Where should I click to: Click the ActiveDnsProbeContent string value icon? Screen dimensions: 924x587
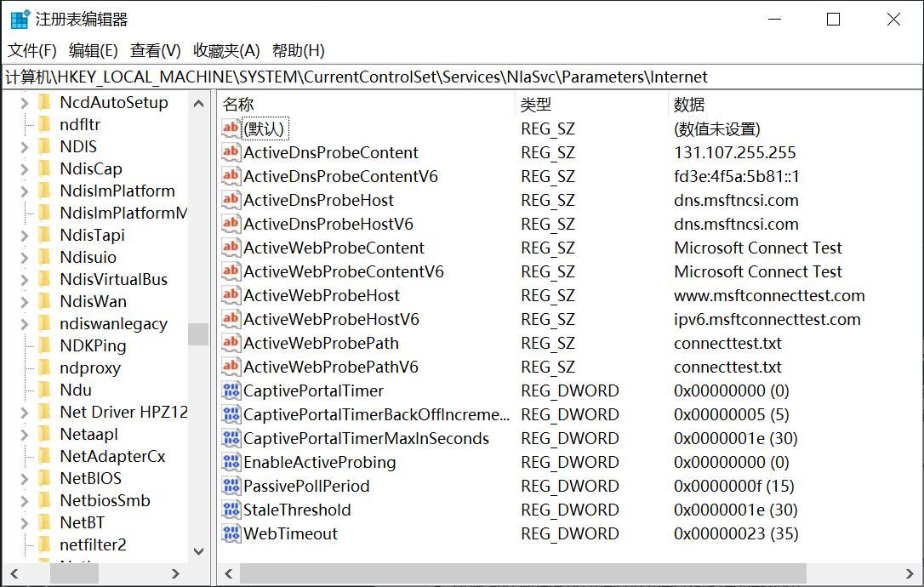[231, 153]
